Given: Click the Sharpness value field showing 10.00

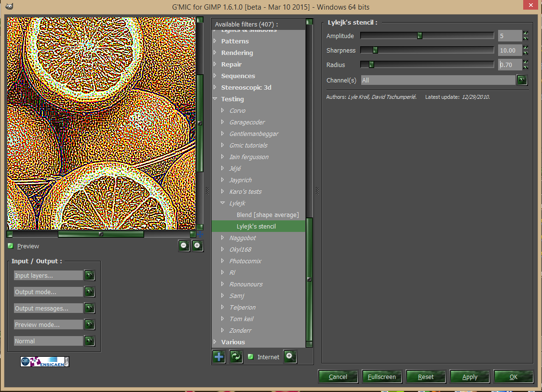Looking at the screenshot, I should tap(510, 50).
